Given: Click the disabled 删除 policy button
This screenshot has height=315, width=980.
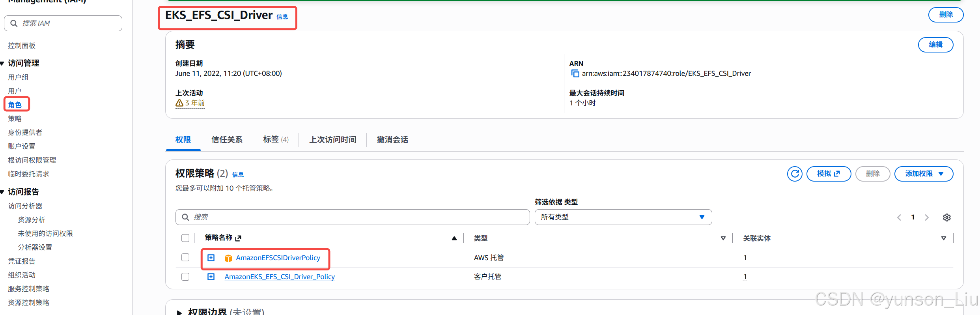Looking at the screenshot, I should coord(873,174).
